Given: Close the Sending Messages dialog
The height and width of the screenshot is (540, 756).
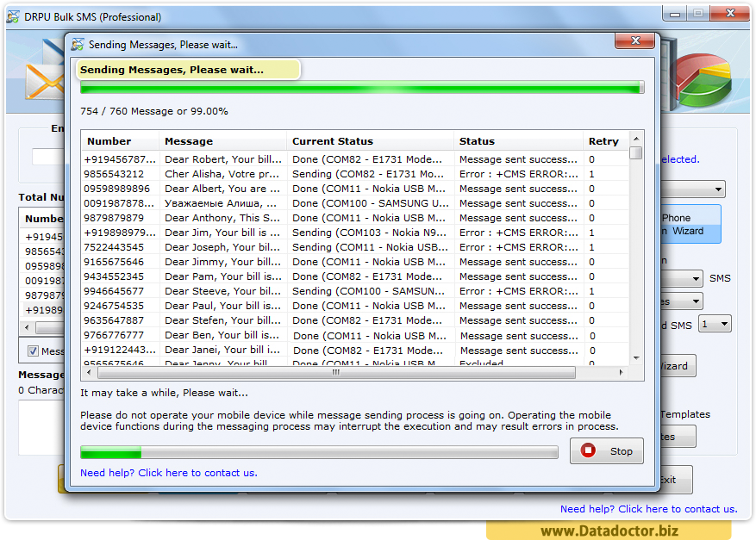Looking at the screenshot, I should (x=634, y=41).
